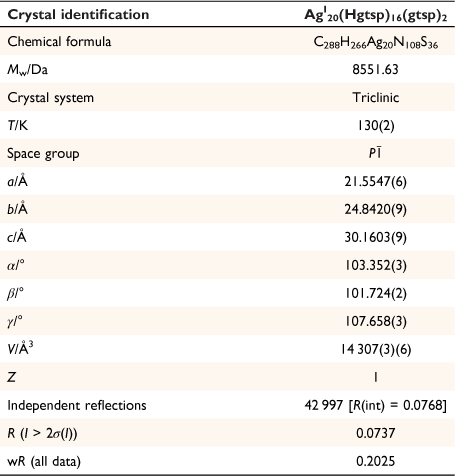This screenshot has width=455, height=476.
Task: Select the Independent reflections row label
Action: coord(77,405)
